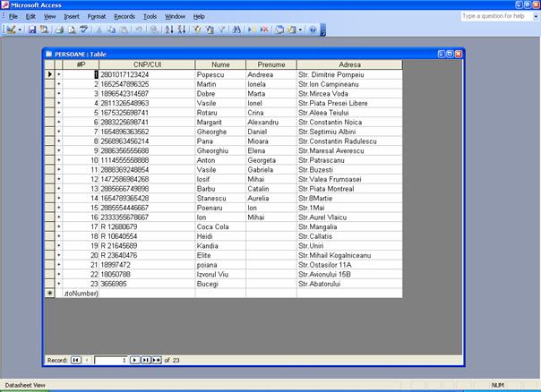Screen dimensions: 541x392
Task: Click the 'Type a question for help' box
Action: click(493, 16)
